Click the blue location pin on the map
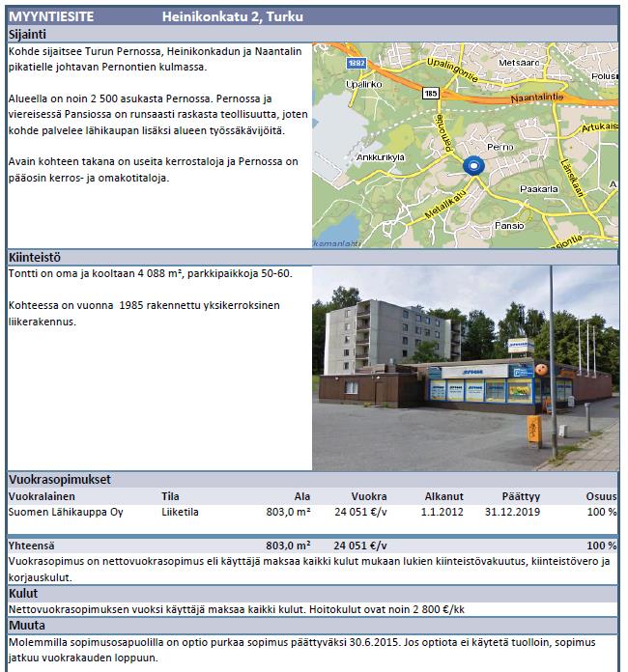The image size is (628, 672). coord(473,166)
